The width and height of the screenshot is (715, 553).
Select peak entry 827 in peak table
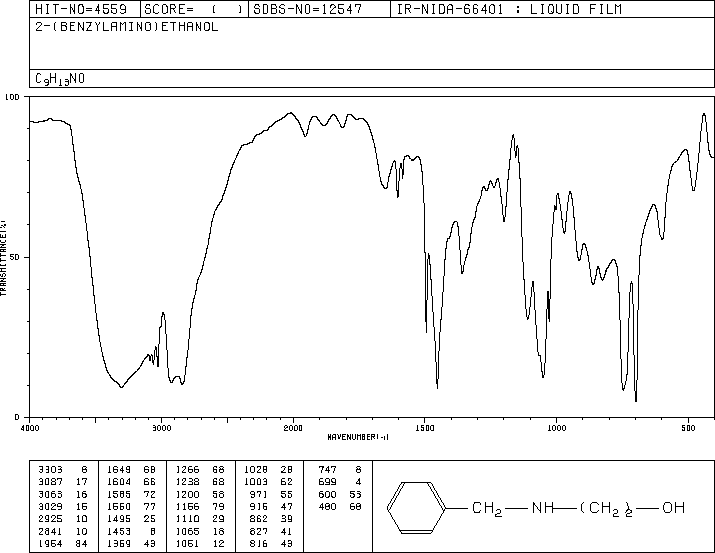click(x=271, y=532)
